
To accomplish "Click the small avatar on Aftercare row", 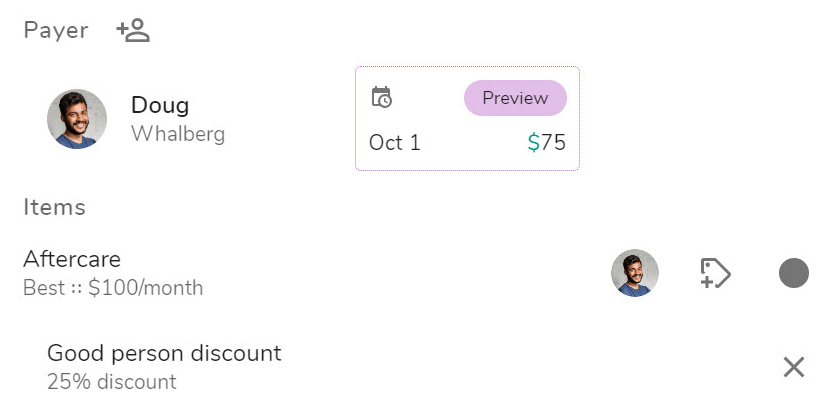I will click(635, 273).
